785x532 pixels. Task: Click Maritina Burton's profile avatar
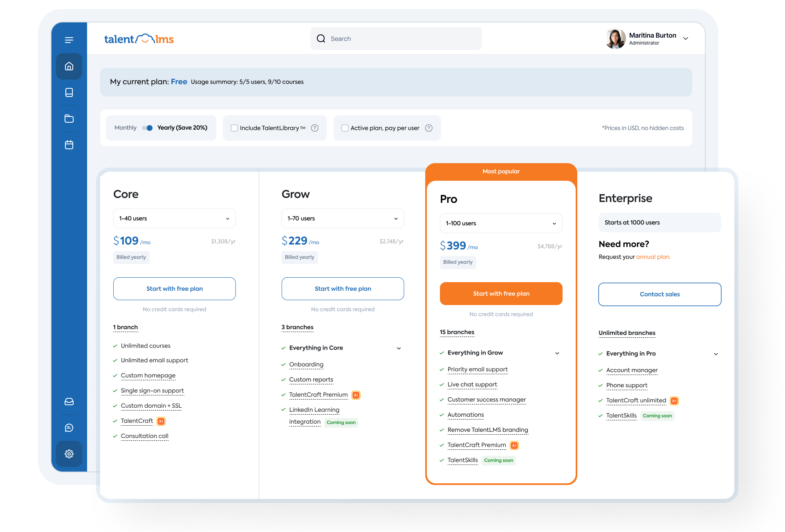tap(616, 38)
